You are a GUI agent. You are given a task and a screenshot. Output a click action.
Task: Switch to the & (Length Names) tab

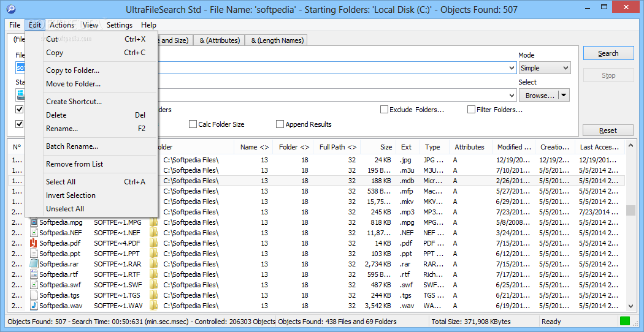[x=277, y=40]
